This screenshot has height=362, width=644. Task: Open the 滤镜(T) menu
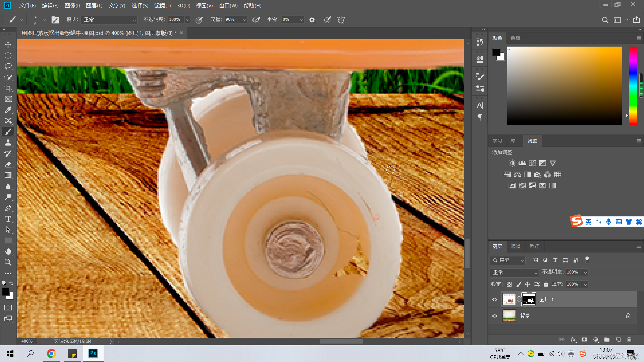point(162,5)
